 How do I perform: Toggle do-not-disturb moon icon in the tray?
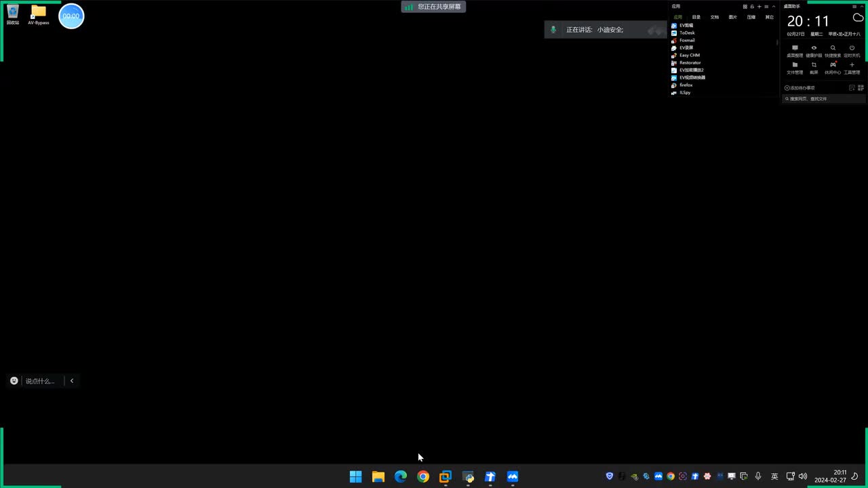pos(855,476)
